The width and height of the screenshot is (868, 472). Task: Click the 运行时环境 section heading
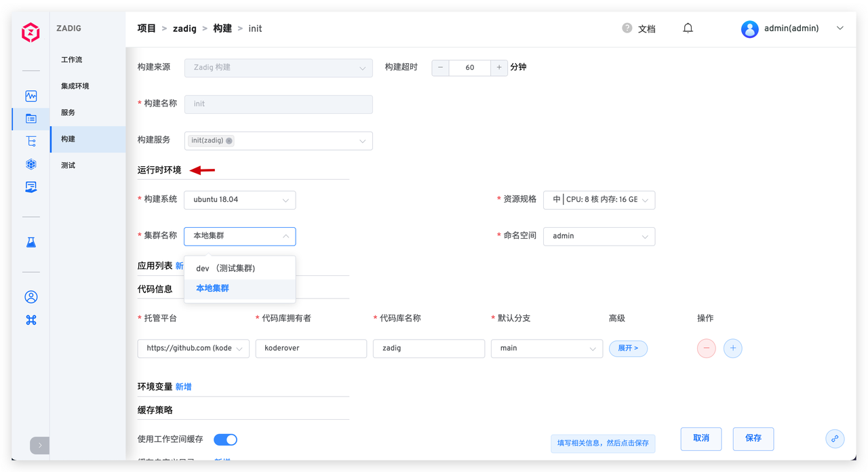[159, 170]
